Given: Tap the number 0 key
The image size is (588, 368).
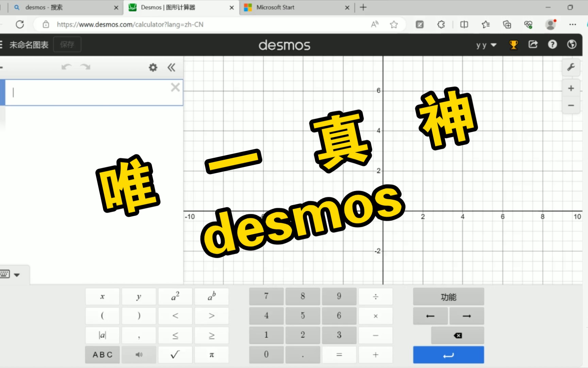Looking at the screenshot, I should click(x=266, y=355).
